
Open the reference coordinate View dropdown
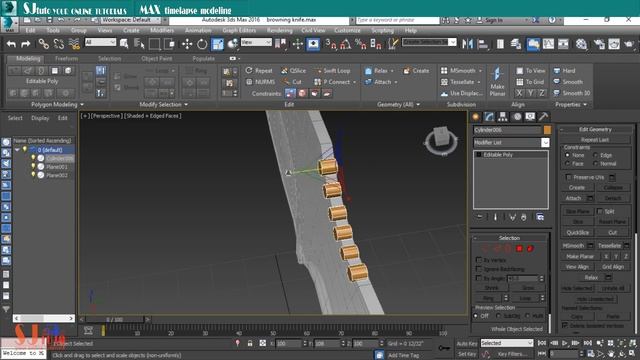[256, 42]
